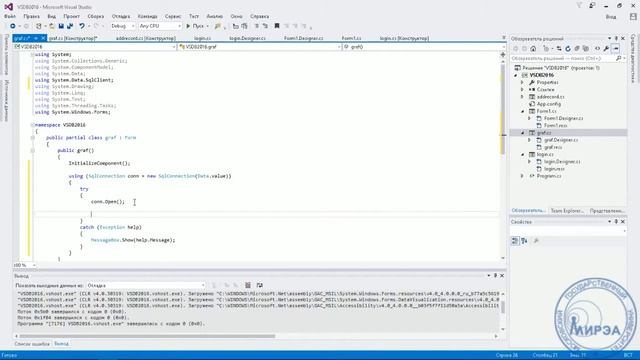Click the Save All toolbar icon
The height and width of the screenshot is (360, 640).
click(x=70, y=26)
